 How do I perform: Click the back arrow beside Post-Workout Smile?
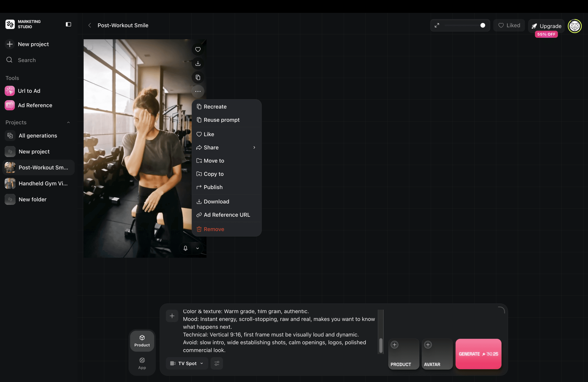pos(90,25)
